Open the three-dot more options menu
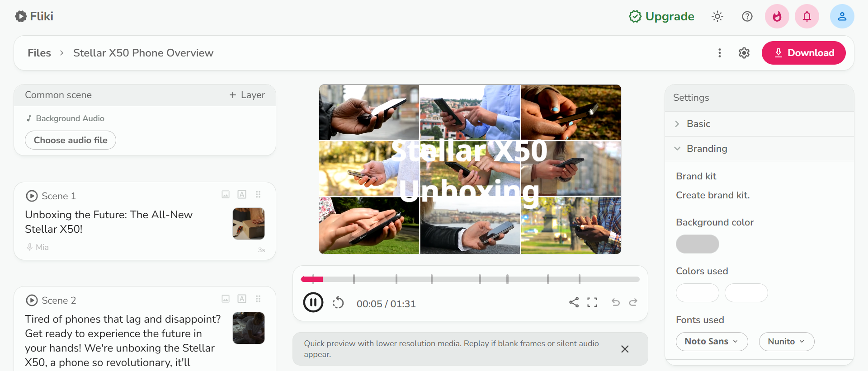The height and width of the screenshot is (371, 868). (720, 53)
